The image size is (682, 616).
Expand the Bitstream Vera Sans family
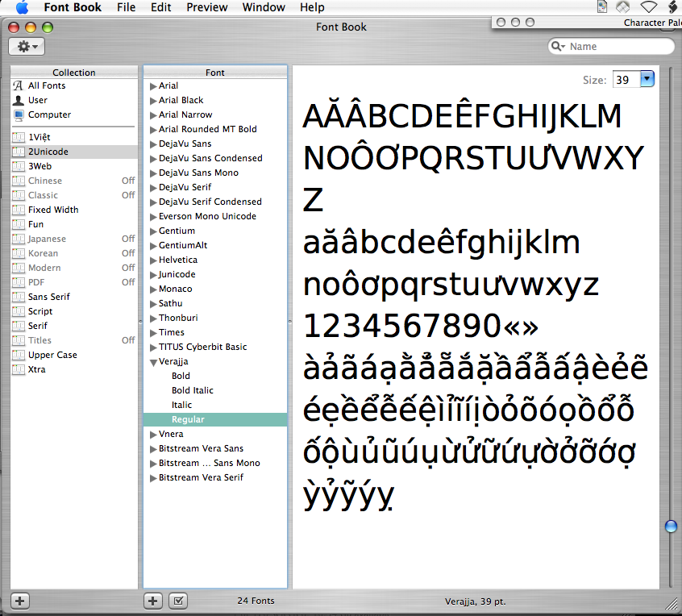tap(153, 449)
